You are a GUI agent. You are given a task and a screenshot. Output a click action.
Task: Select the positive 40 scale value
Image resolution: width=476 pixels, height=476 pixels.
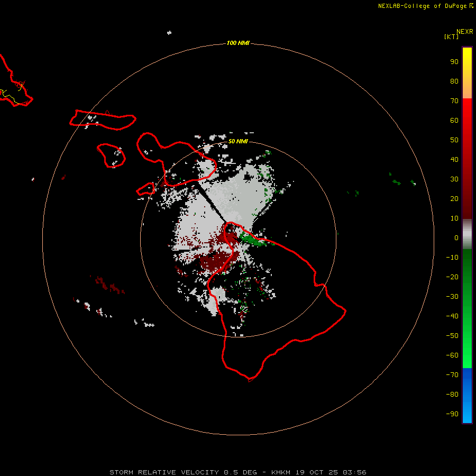[x=454, y=160]
